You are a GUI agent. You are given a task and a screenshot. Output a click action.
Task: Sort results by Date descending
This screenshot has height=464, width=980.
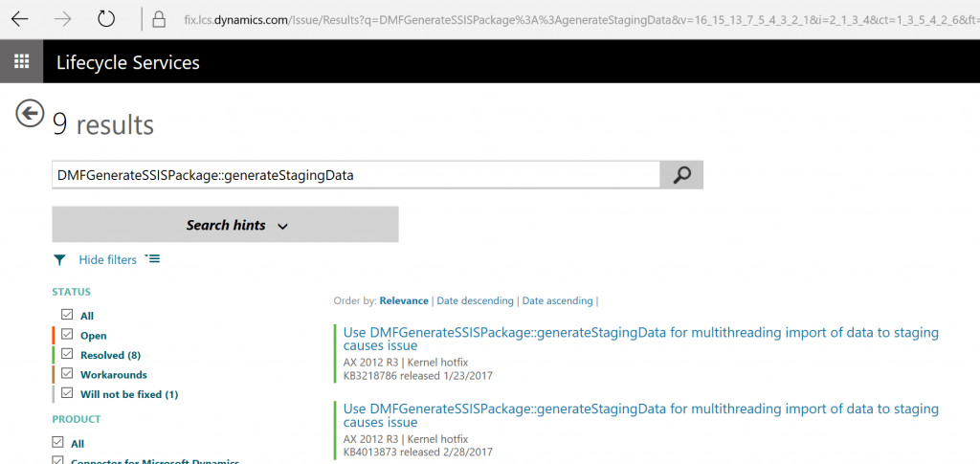click(x=475, y=301)
